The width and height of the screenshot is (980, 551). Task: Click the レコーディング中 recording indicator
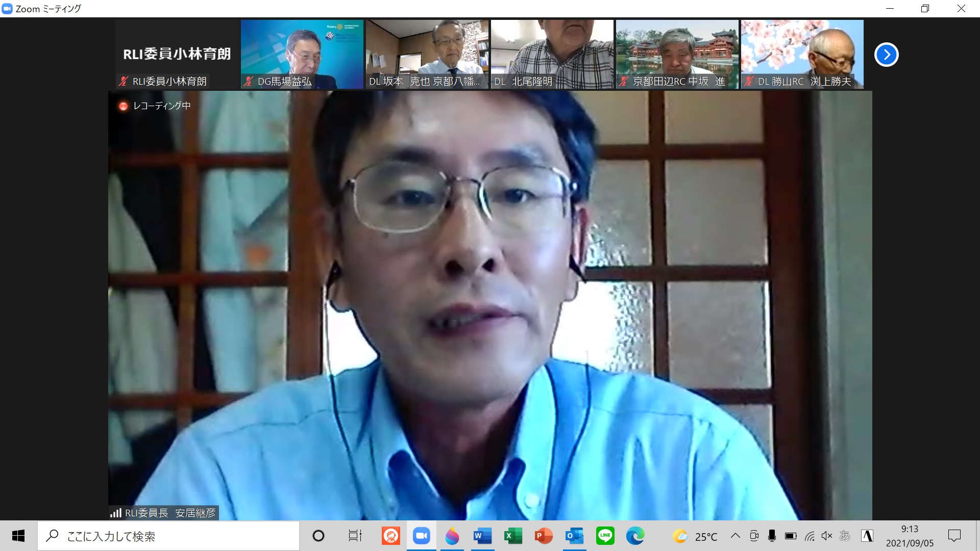[155, 106]
